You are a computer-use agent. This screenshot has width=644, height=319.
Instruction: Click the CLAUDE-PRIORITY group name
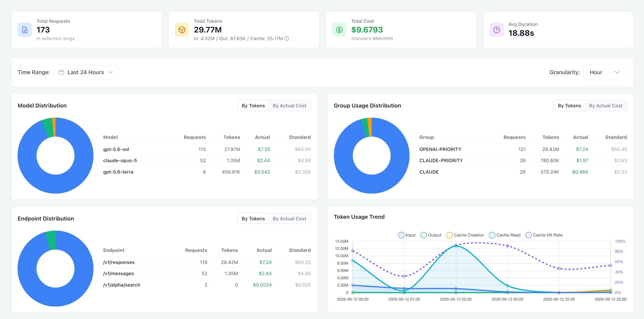point(441,161)
